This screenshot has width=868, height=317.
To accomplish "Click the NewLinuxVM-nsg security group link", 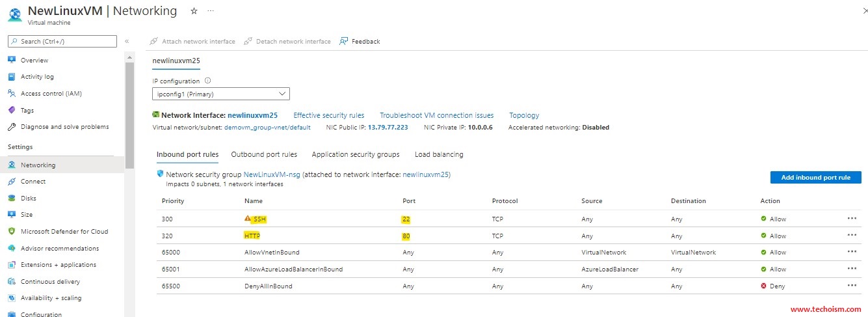I will (272, 174).
